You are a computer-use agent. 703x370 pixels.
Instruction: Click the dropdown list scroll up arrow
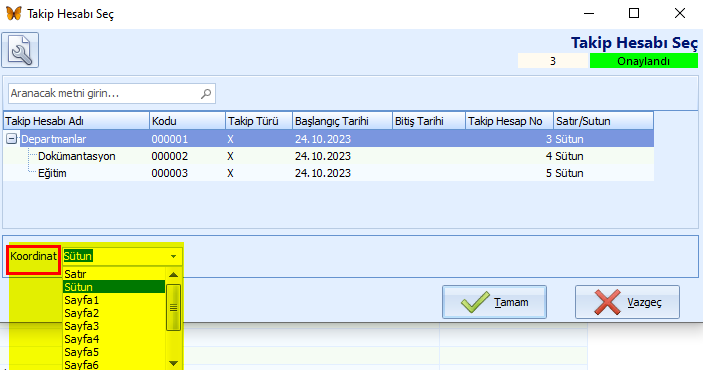click(x=174, y=274)
